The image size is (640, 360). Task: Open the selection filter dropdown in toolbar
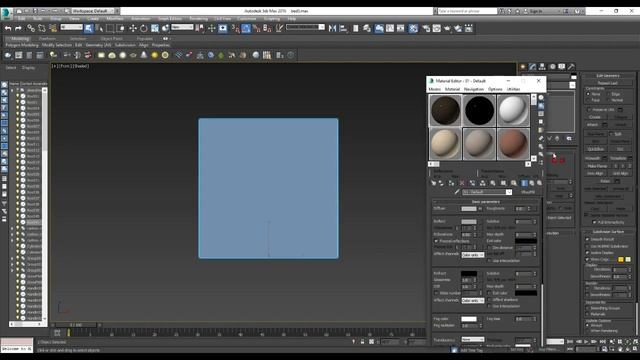[71, 27]
